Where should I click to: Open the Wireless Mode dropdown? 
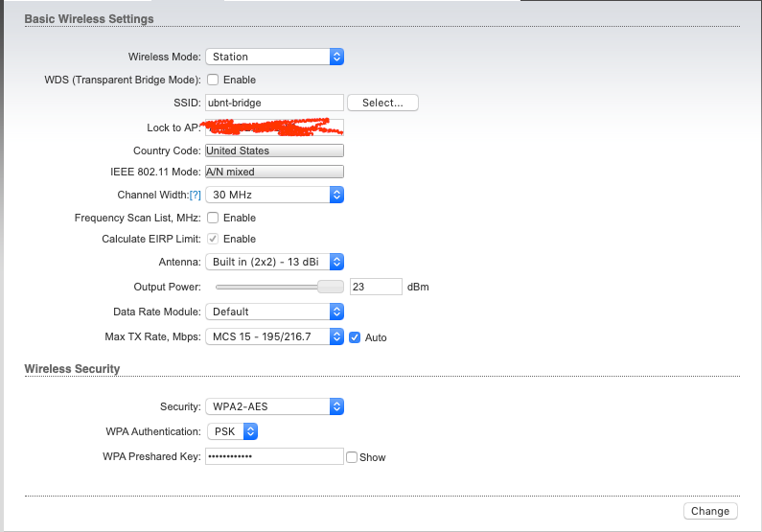point(274,58)
